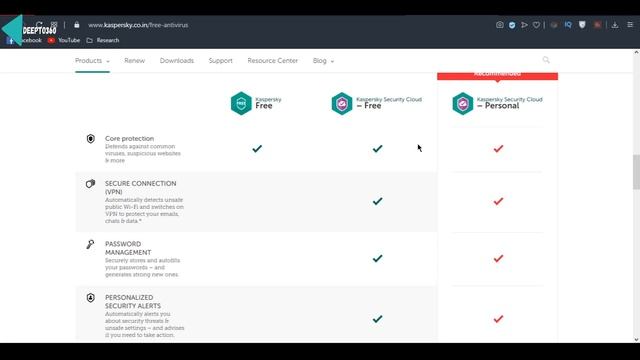Click the "Core protection" heading

pos(129,138)
